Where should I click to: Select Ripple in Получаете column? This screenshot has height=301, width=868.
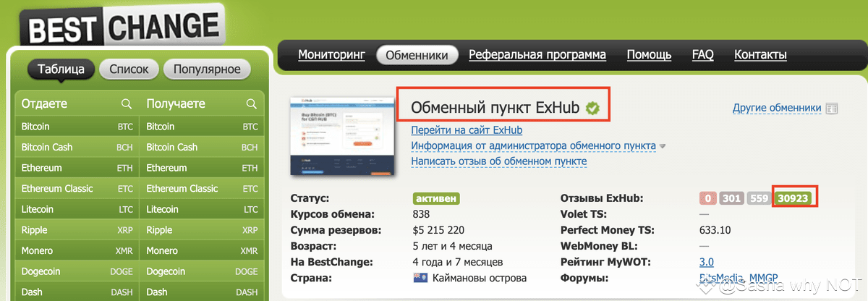click(202, 230)
